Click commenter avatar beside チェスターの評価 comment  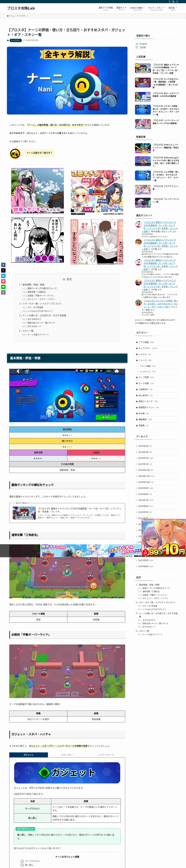[x=138, y=303]
